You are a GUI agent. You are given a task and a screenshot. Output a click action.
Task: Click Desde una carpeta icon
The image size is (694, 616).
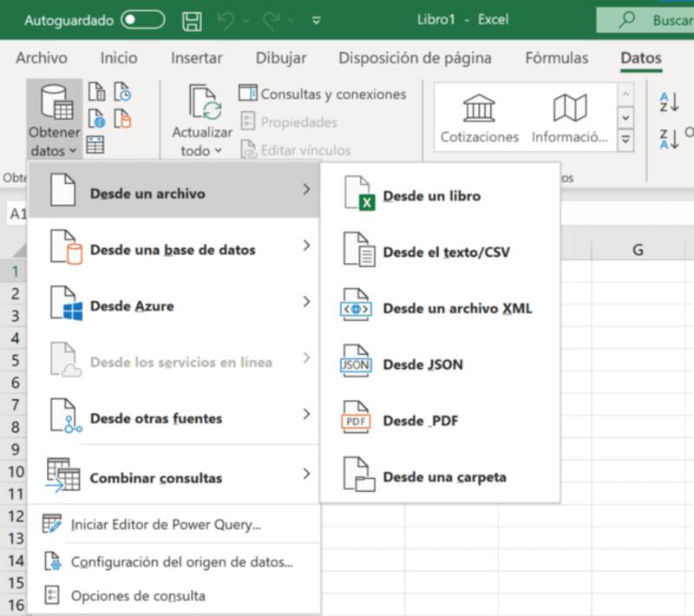357,477
